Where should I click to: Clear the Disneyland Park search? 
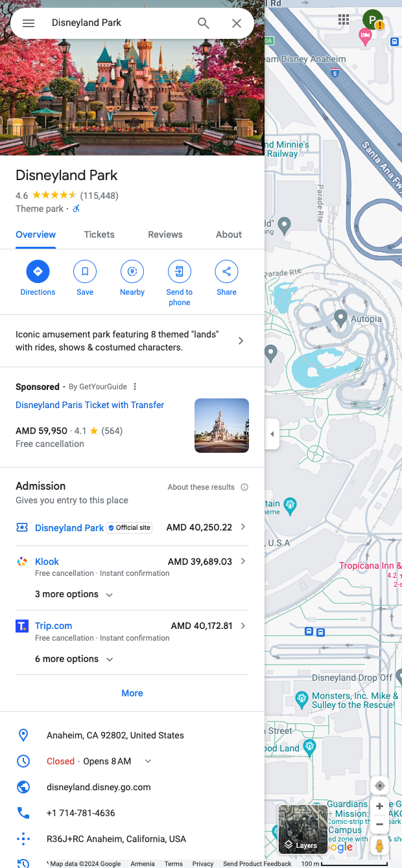tap(237, 23)
